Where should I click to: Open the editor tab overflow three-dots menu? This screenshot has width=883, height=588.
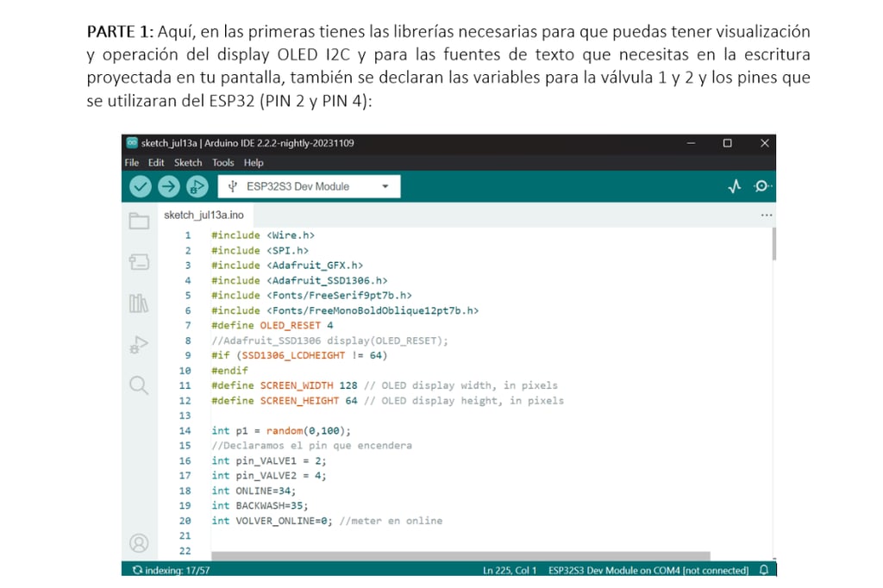pos(767,216)
